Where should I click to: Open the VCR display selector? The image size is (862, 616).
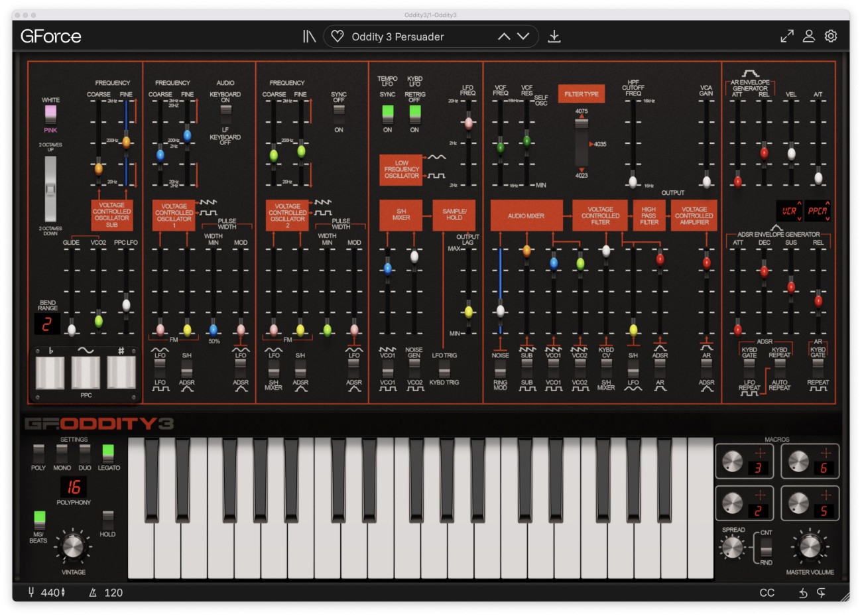(x=789, y=211)
